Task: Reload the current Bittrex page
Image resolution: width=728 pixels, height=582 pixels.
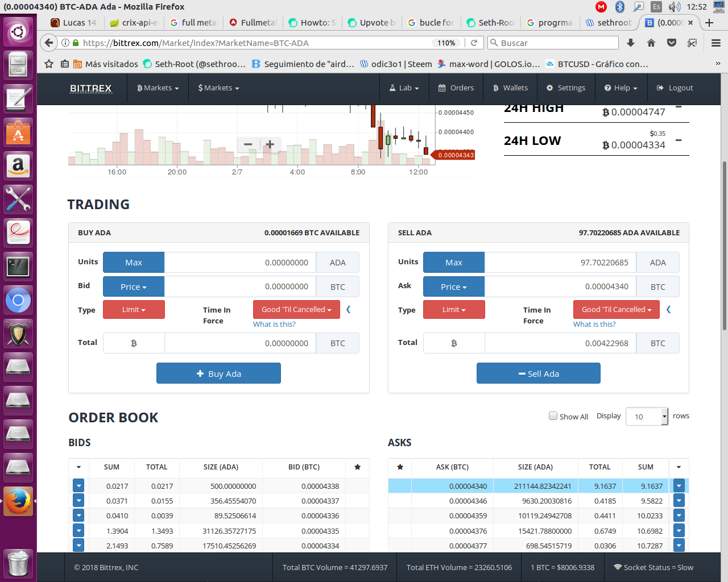Action: click(474, 43)
